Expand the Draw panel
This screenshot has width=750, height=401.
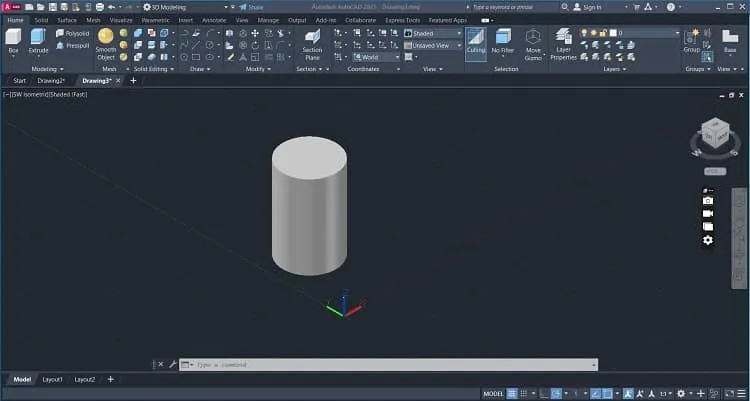point(200,69)
